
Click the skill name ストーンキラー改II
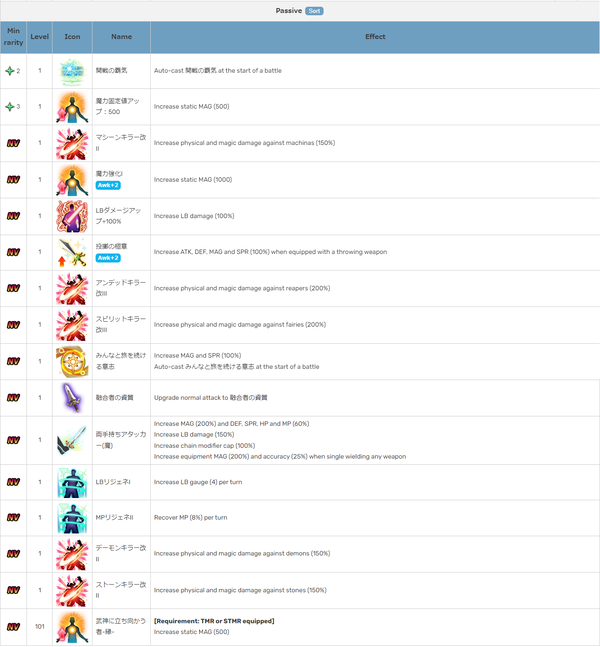pos(121,590)
